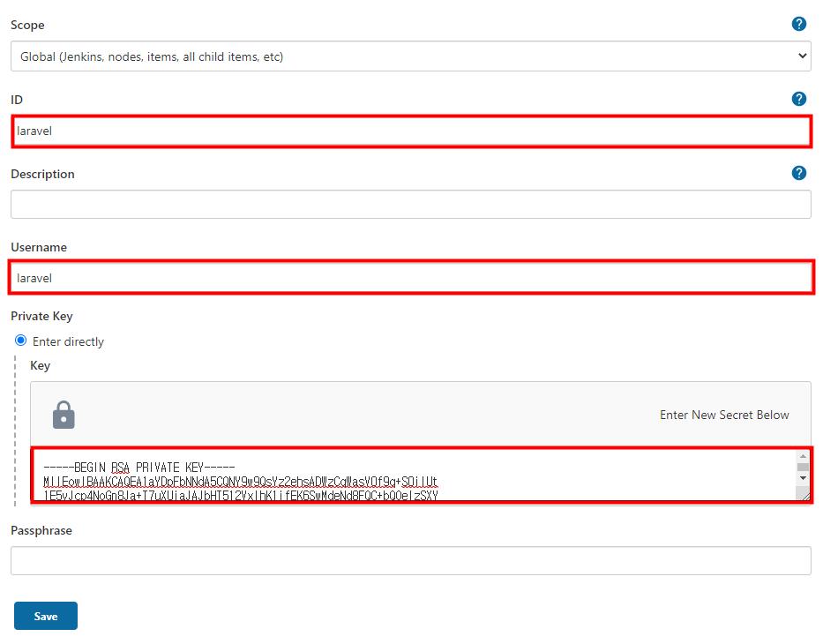
Task: Click the Save button
Action: pos(46,616)
